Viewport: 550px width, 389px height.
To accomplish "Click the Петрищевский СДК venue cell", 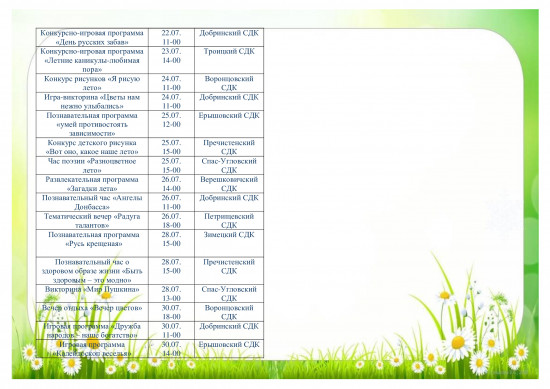I will pos(229,221).
